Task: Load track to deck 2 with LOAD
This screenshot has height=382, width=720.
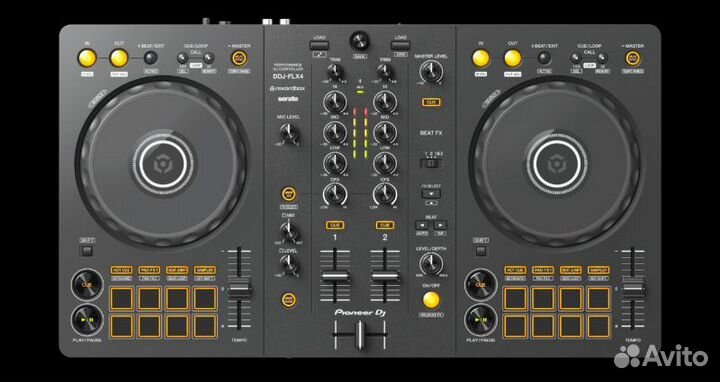Action: coord(400,45)
